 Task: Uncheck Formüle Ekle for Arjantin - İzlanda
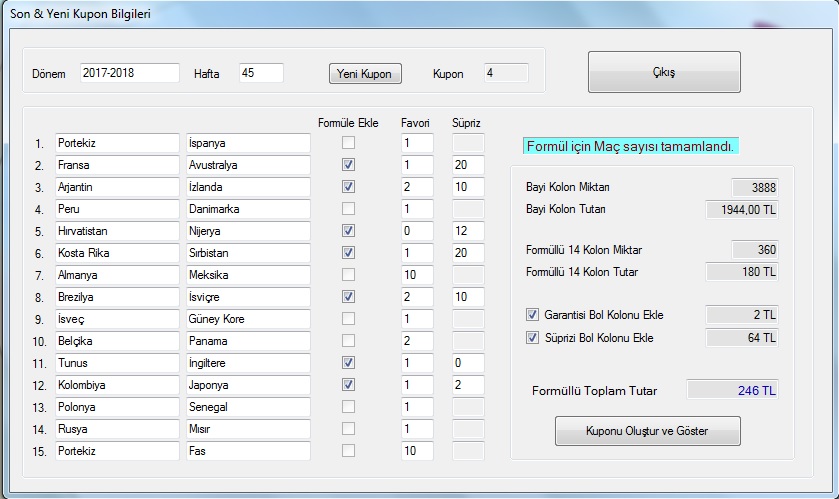point(348,186)
